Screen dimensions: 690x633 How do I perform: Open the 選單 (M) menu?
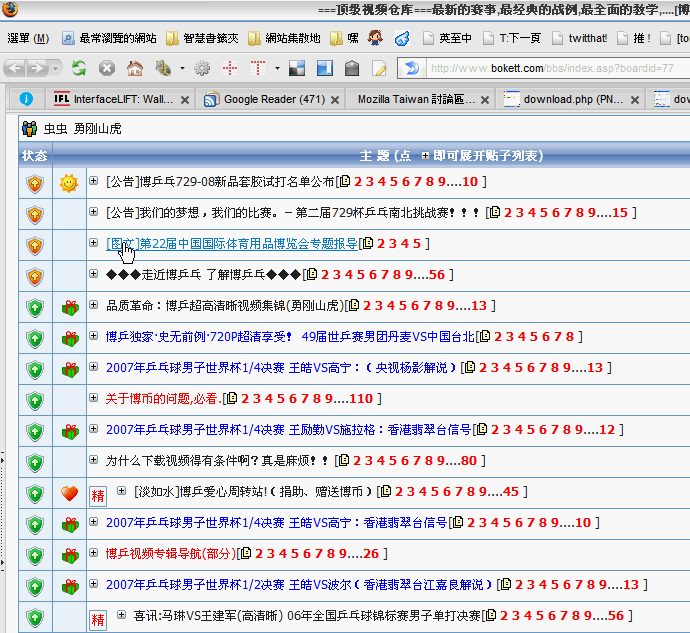pos(28,39)
